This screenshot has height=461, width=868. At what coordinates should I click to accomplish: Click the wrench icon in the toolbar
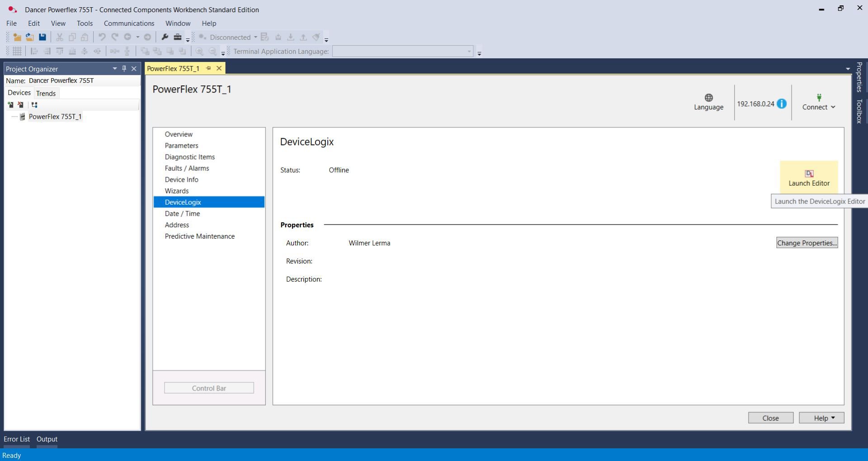[165, 37]
